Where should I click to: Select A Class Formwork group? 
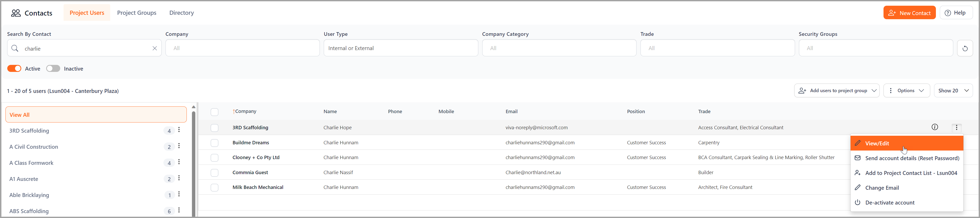point(31,162)
